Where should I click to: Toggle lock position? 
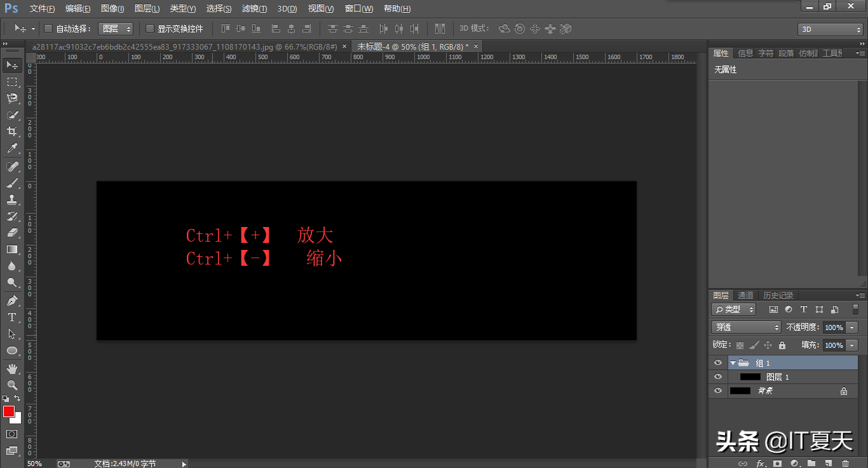768,345
